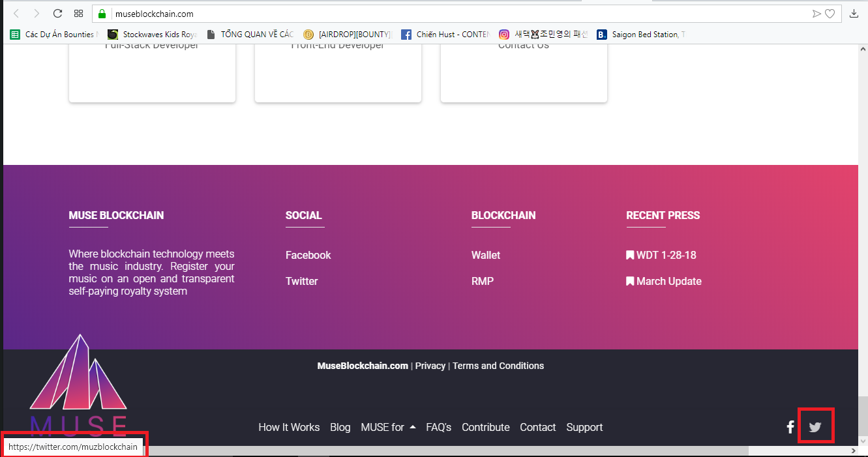Open the Privacy footer link
Viewport: 868px width, 457px height.
tap(430, 366)
